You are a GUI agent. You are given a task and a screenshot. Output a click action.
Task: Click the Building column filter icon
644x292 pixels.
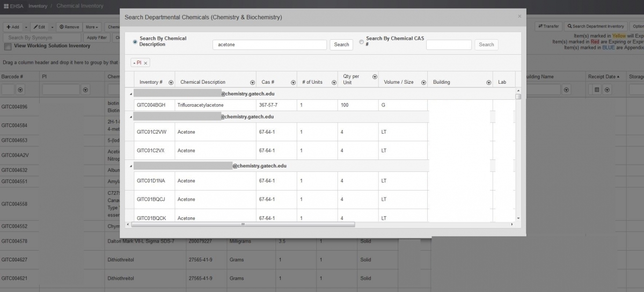tap(489, 83)
